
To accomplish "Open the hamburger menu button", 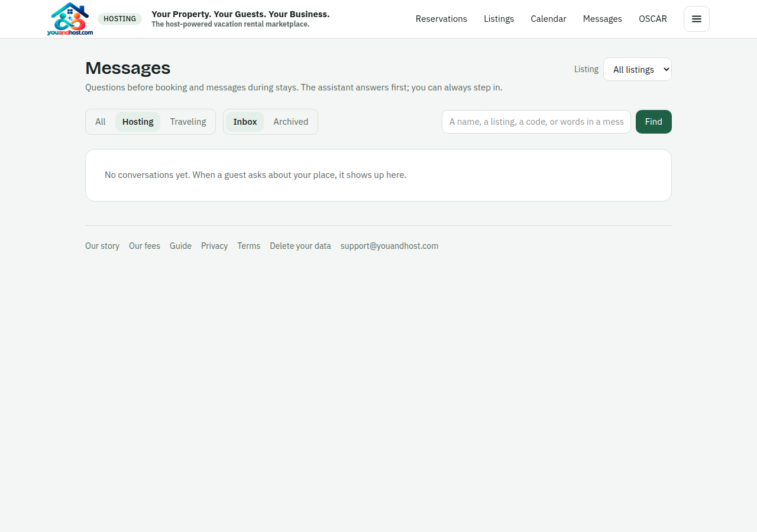I will pos(697,19).
